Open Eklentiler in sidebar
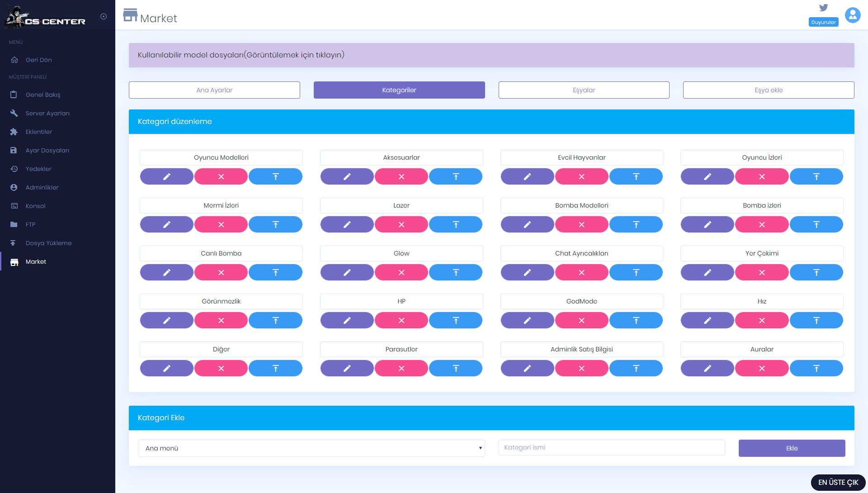 tap(57, 132)
